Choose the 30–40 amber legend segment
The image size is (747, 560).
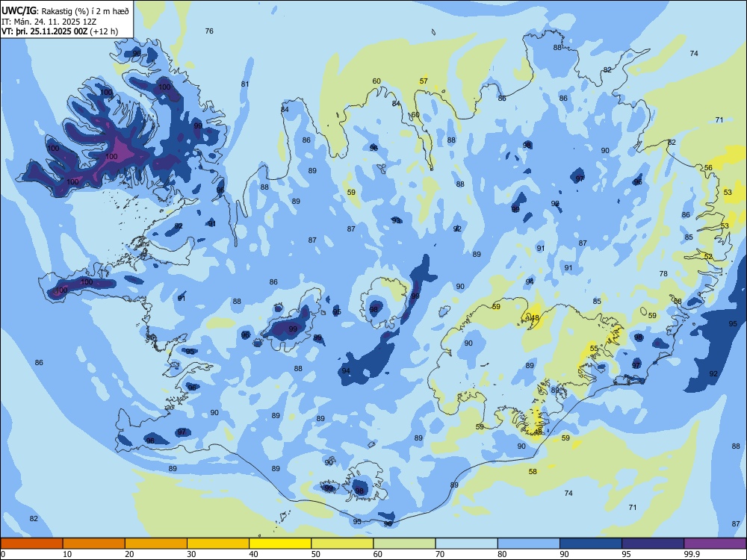click(x=218, y=544)
